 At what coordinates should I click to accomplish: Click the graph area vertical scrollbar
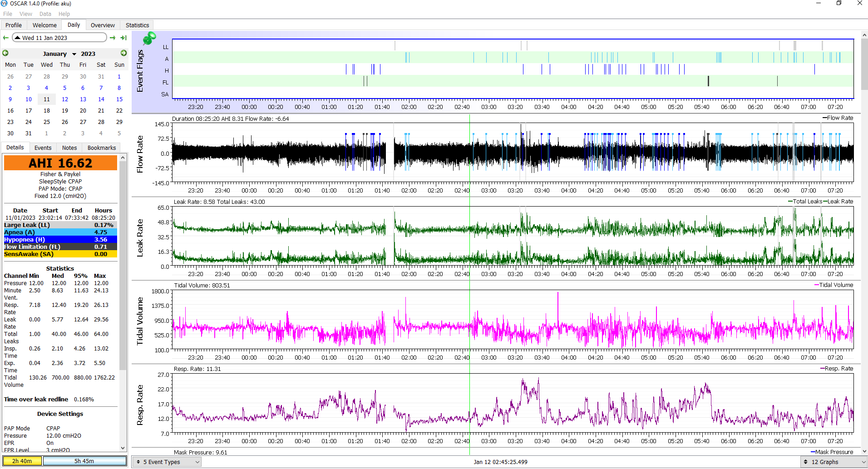pos(864,243)
